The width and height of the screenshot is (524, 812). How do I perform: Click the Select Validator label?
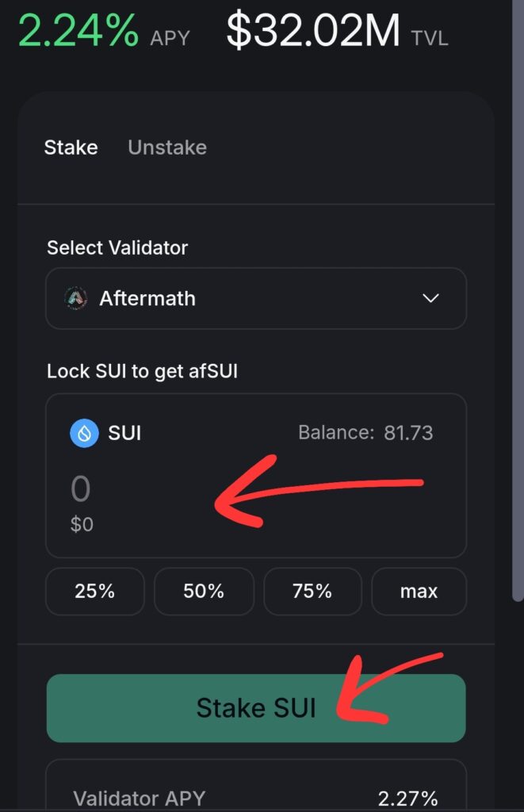coord(117,247)
